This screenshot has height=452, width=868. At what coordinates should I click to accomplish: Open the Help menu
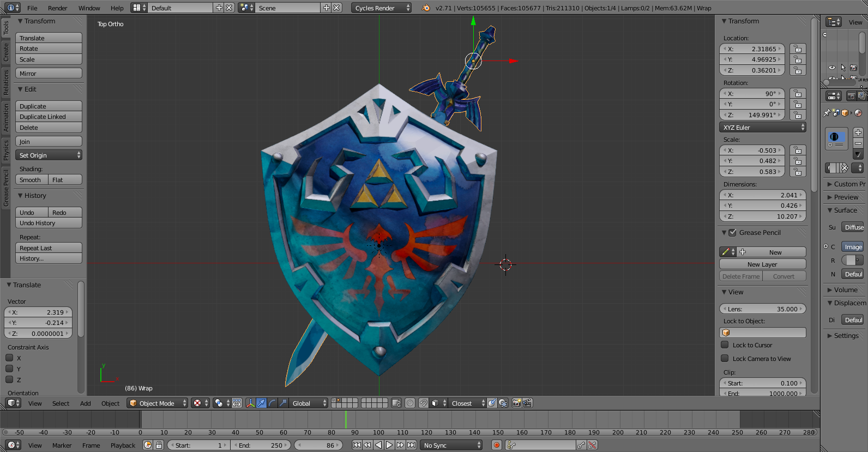tap(117, 8)
